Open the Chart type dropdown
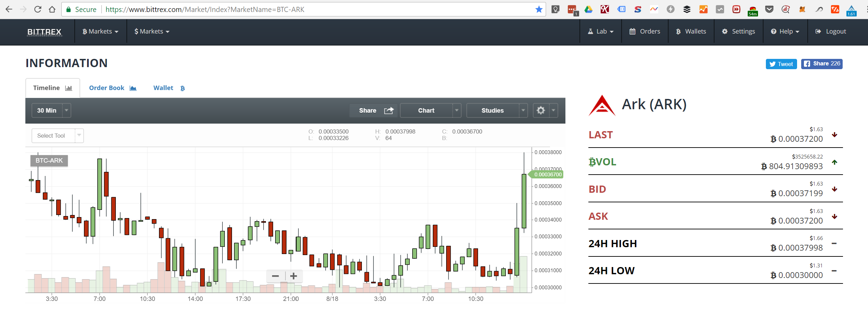 (x=430, y=110)
